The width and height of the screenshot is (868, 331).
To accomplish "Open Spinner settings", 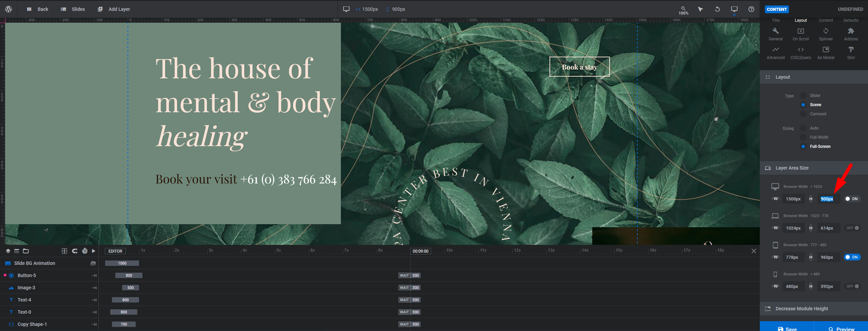I will [x=826, y=34].
